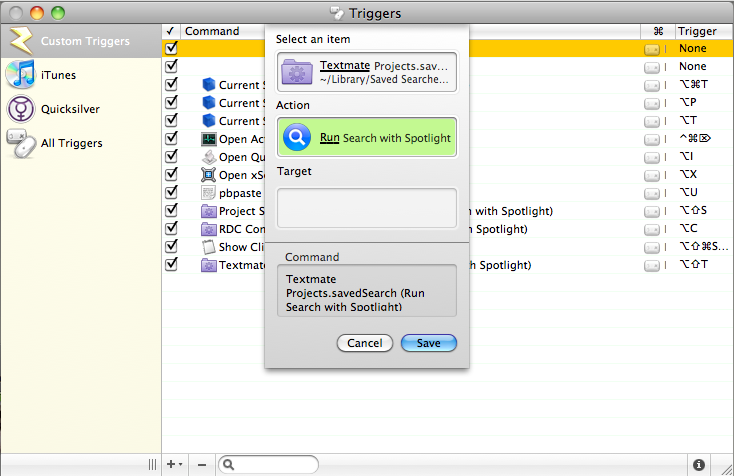Click the RDC Con folder icon
The image size is (734, 476).
point(208,229)
